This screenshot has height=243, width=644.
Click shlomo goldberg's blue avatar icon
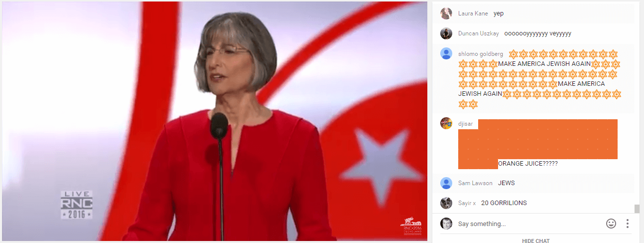tap(446, 54)
